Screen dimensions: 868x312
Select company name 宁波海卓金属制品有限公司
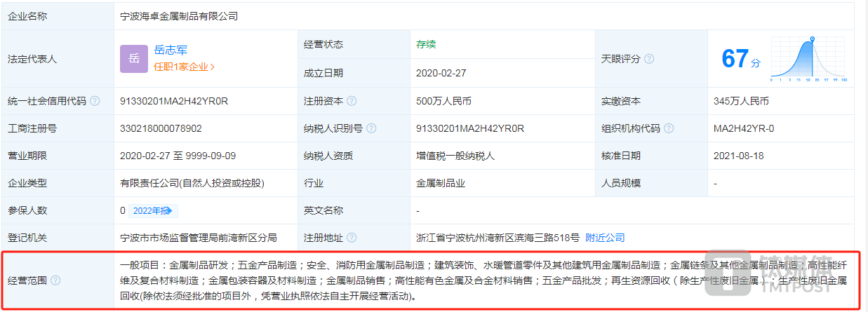(179, 15)
